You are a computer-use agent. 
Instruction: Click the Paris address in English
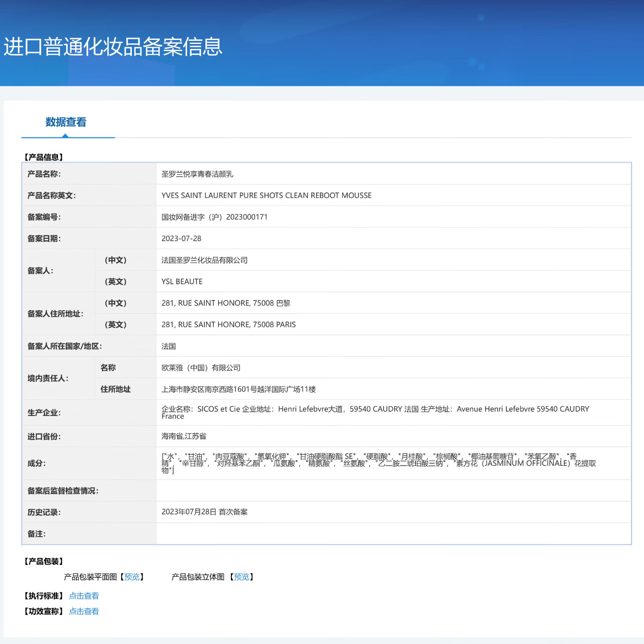coord(228,324)
